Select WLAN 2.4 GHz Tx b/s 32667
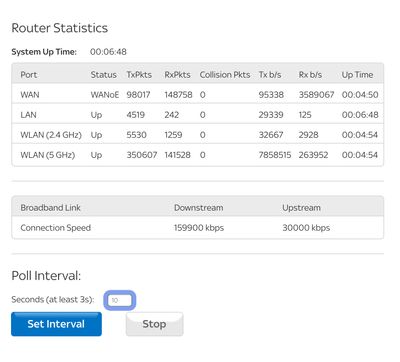Screen dimensions: 400x362 (271, 135)
